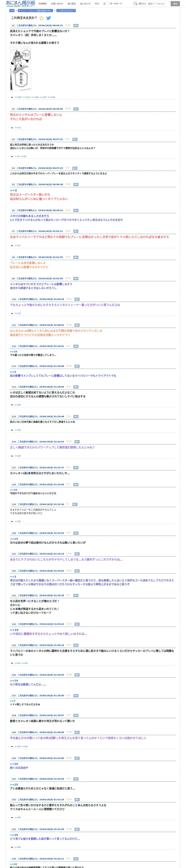The image size is (186, 868).
Task: Like post >>8 with the heart showing 37
Action: (66, 257)
